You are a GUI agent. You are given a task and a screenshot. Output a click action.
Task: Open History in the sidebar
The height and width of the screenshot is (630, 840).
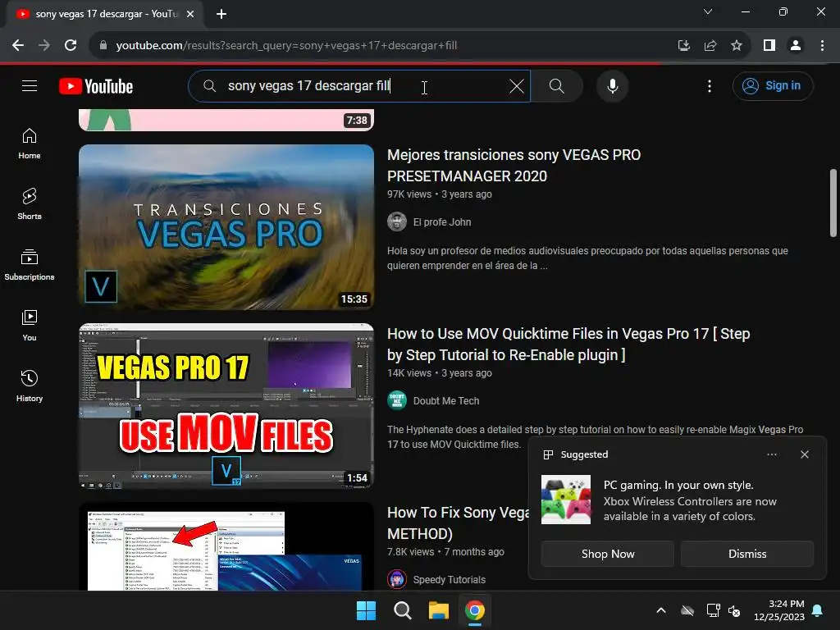click(30, 386)
